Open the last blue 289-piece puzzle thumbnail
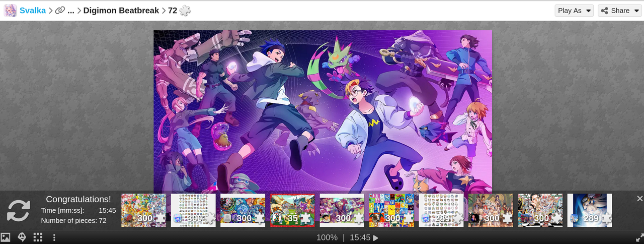The width and height of the screenshot is (644, 244). (x=590, y=210)
